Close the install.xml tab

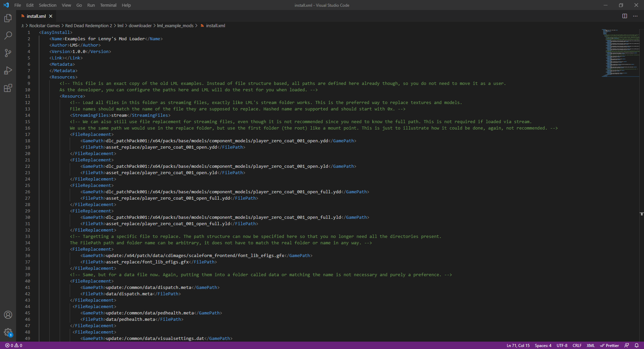pyautogui.click(x=51, y=16)
